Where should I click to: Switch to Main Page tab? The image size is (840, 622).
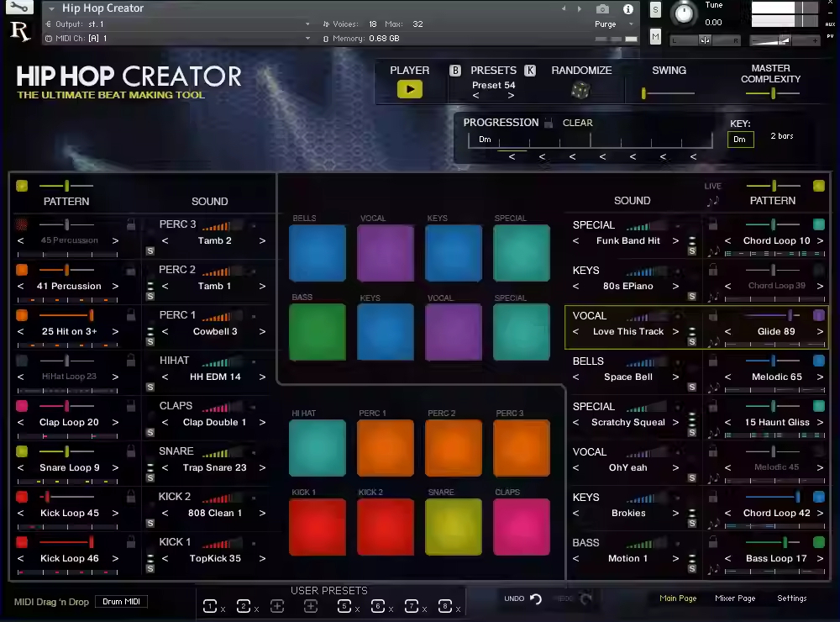[678, 598]
